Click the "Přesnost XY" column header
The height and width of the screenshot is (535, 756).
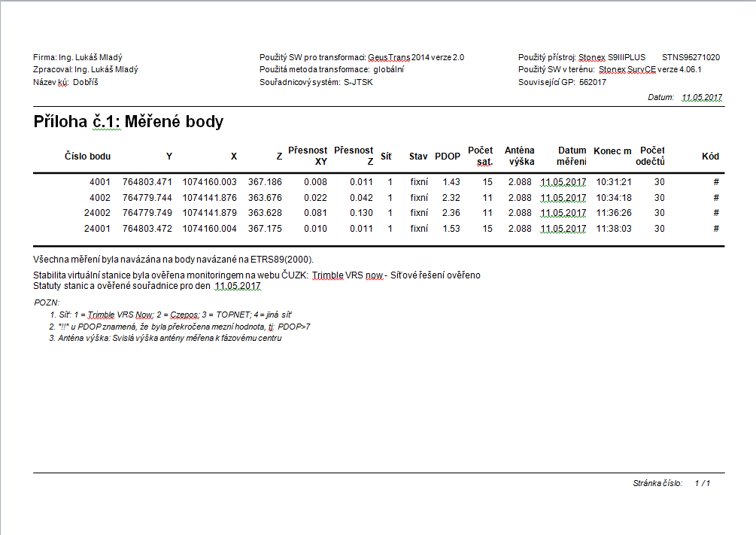[x=308, y=156]
